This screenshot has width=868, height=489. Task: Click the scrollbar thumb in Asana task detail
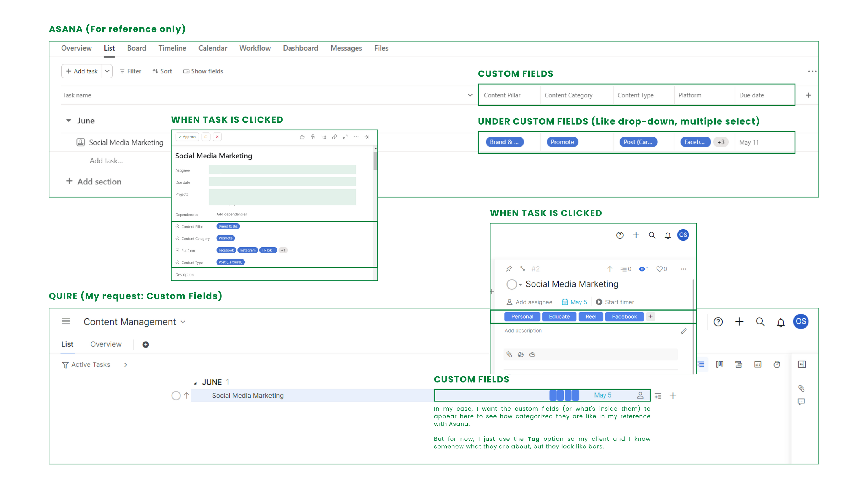(375, 161)
